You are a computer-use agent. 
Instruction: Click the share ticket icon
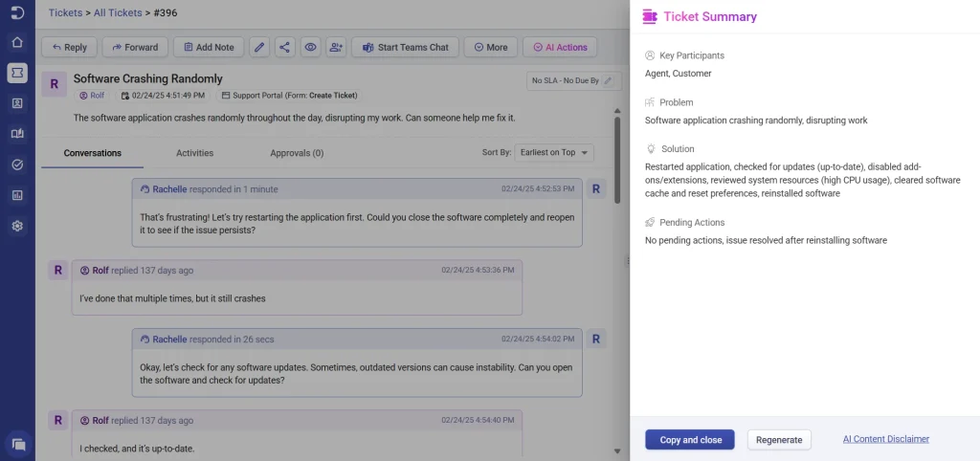pos(285,48)
